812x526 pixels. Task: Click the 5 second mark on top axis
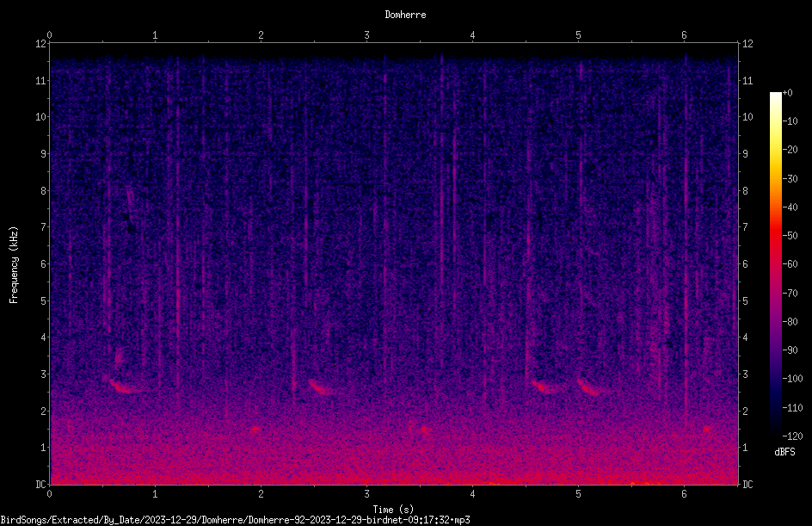click(578, 35)
